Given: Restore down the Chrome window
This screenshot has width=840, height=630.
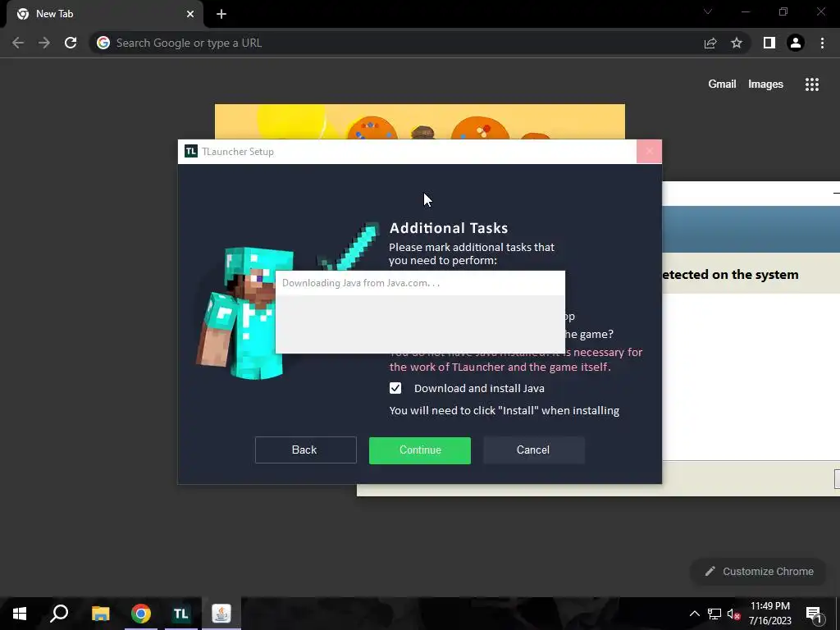Looking at the screenshot, I should (x=783, y=11).
